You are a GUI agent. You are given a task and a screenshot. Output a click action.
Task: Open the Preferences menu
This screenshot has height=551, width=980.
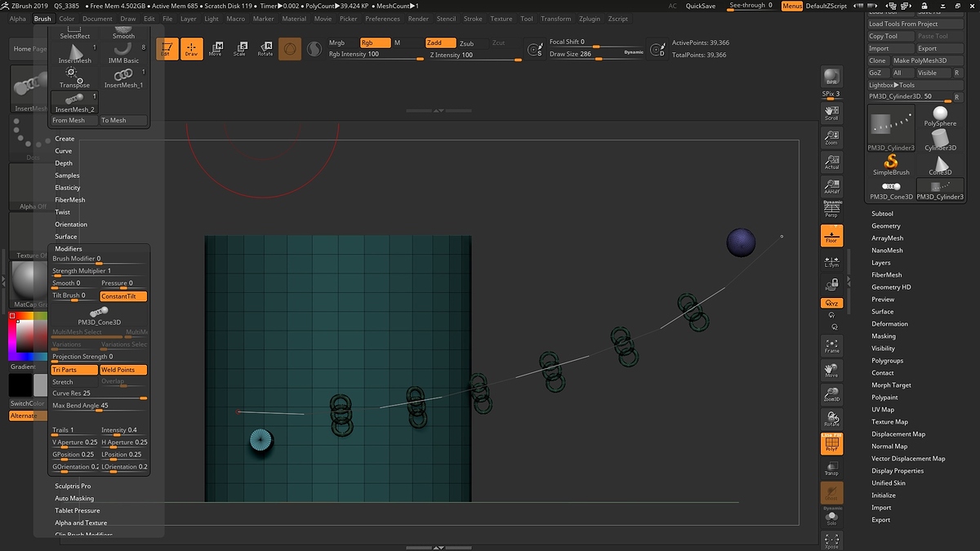point(382,18)
